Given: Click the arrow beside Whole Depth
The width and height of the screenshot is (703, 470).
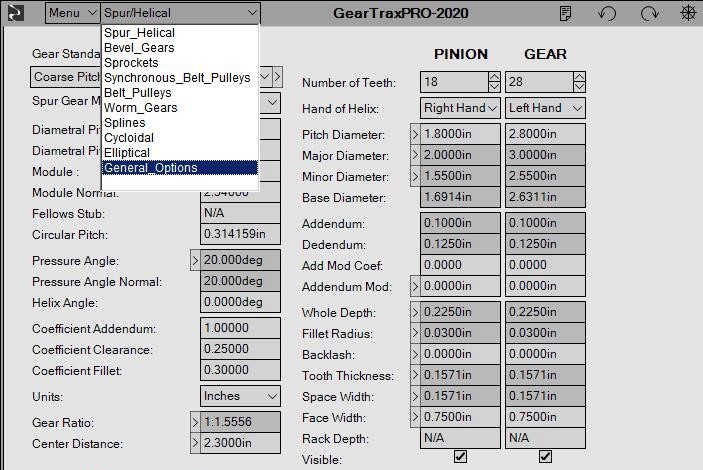Looking at the screenshot, I should 415,312.
